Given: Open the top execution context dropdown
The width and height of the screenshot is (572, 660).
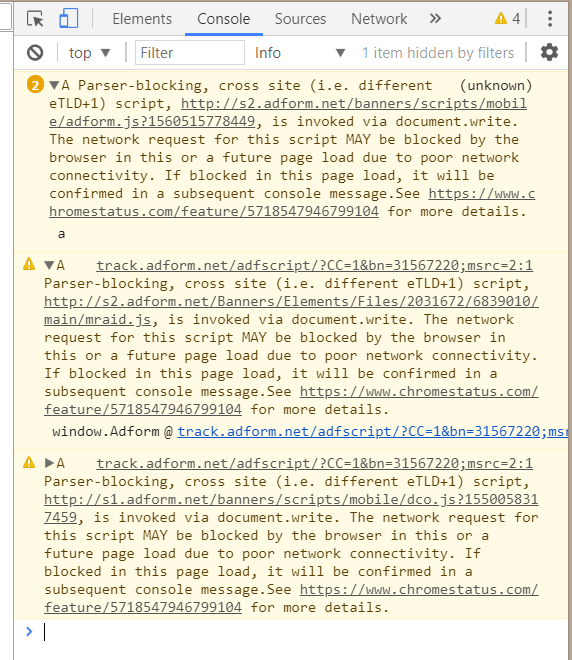Looking at the screenshot, I should 90,53.
